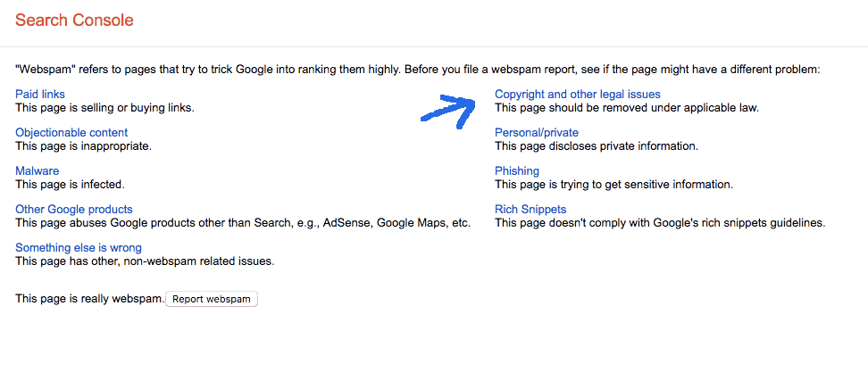Click the hand-drawn blue arrow annotation
Viewport: 868px width, 389px height.
449,112
